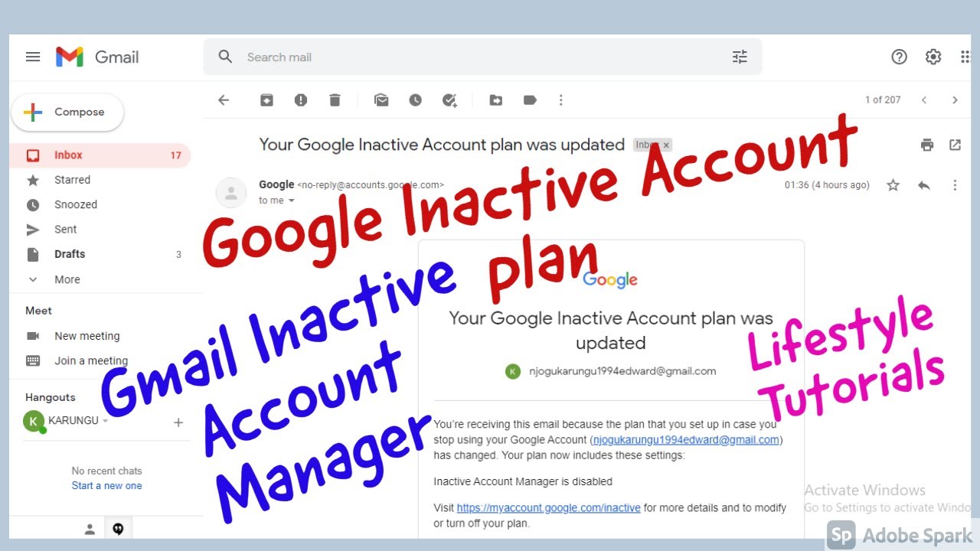Switch to Hangouts conversations icon
Viewport: 980px width, 551px height.
pos(118,528)
